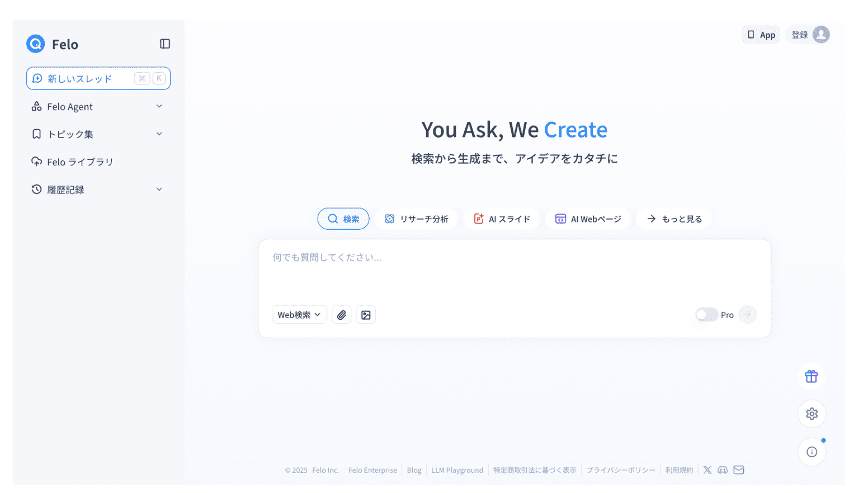Click the X (Twitter) footer icon

coord(707,470)
